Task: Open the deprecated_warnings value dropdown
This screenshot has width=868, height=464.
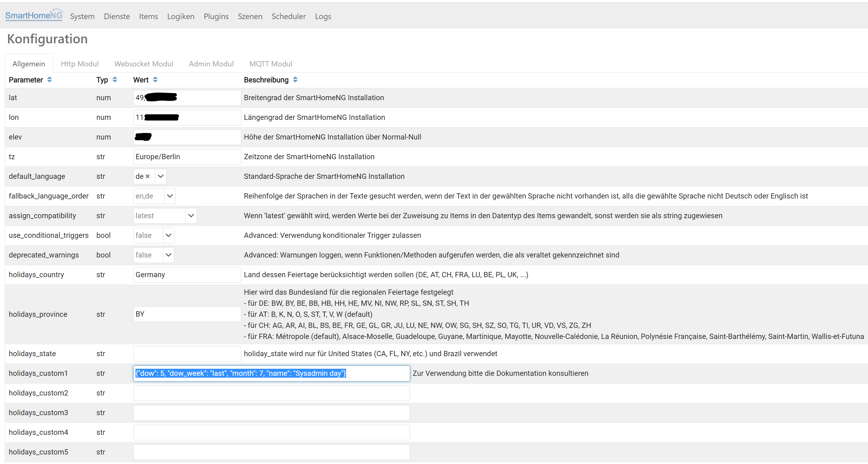Action: point(168,255)
